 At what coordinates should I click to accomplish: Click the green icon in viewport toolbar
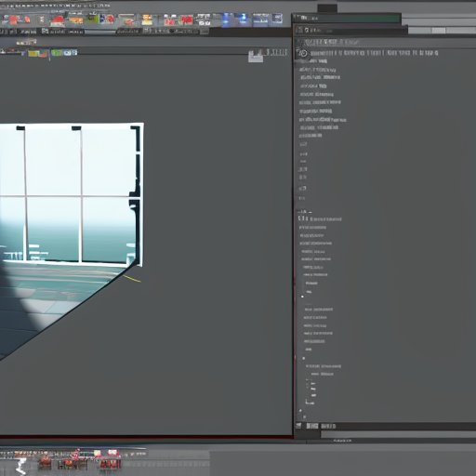coord(57,53)
